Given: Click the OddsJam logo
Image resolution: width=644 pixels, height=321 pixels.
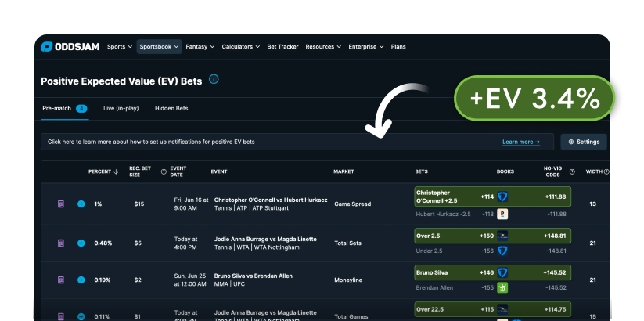Looking at the screenshot, I should 70,47.
